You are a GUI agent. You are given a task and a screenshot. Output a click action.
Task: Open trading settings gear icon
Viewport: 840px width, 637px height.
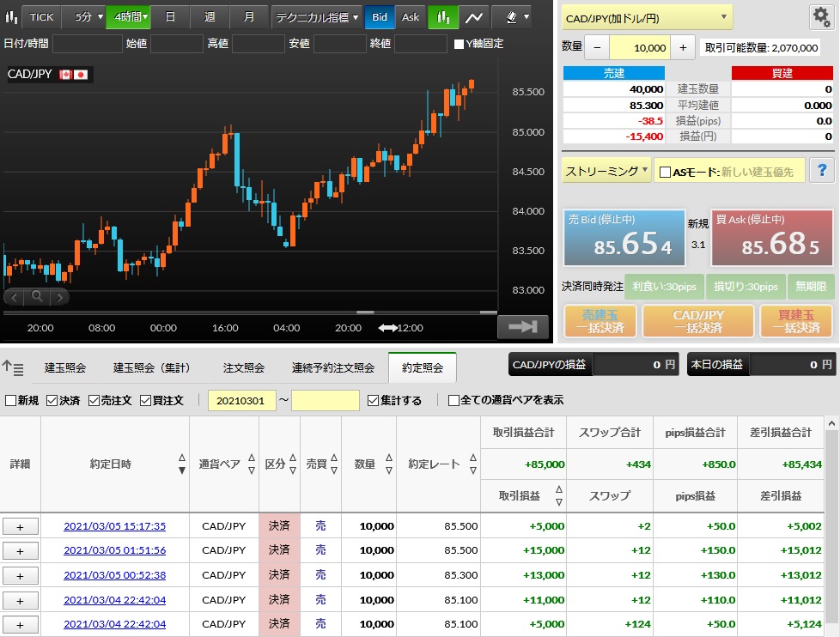coord(821,17)
